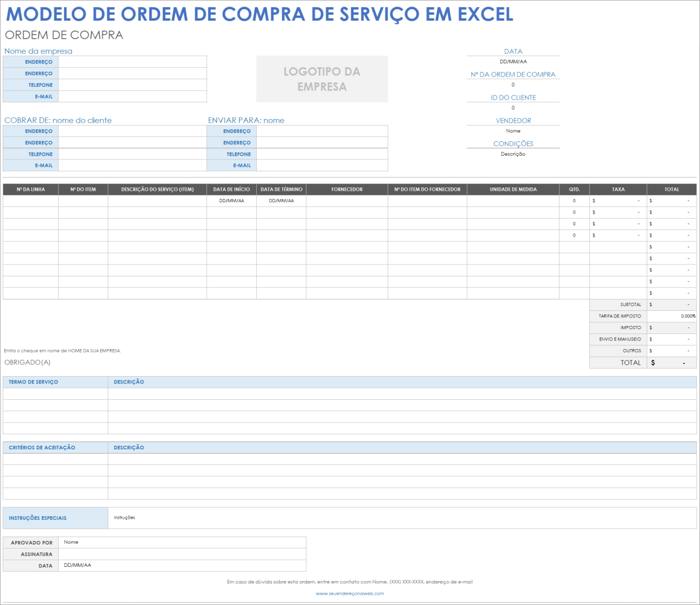Click the Nome field under VENDEDOR

[513, 131]
